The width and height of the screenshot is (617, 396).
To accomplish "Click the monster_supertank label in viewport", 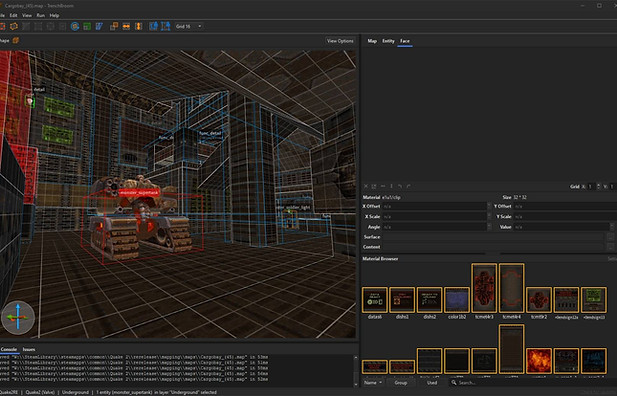I will pos(139,193).
